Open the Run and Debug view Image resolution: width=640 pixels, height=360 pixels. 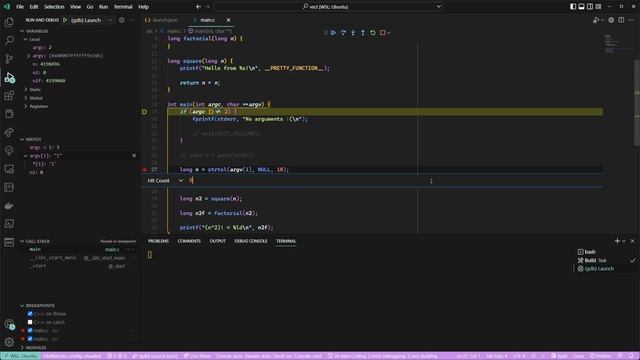click(9, 77)
